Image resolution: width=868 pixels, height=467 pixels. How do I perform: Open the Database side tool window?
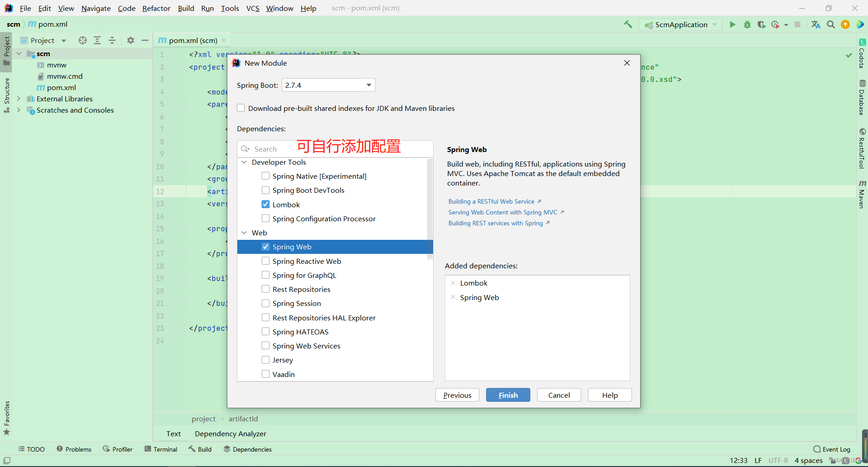click(862, 98)
